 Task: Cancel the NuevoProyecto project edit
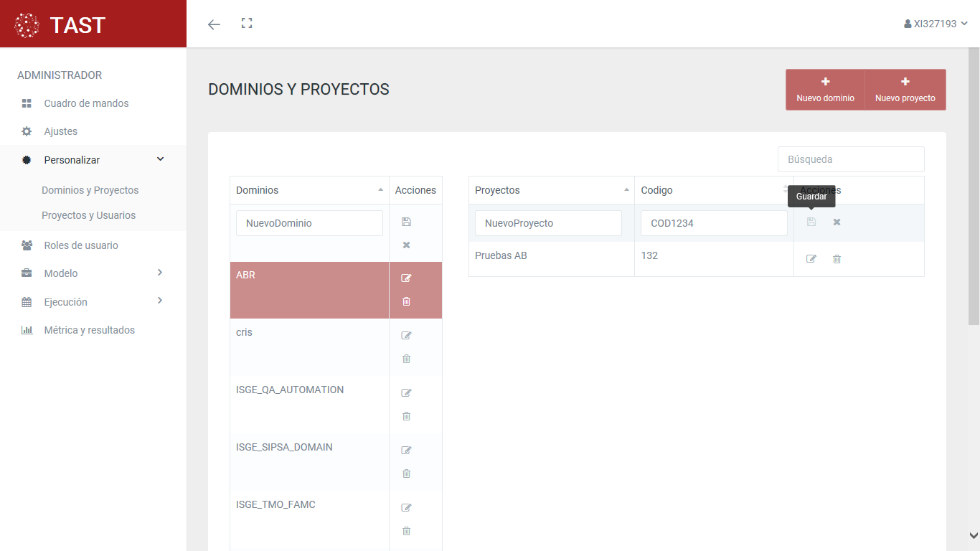[x=837, y=222]
